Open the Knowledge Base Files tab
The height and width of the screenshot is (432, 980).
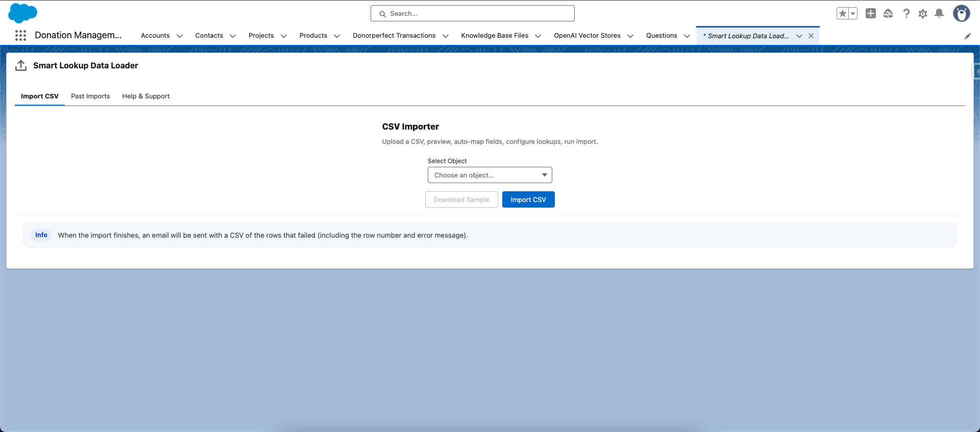pos(495,36)
